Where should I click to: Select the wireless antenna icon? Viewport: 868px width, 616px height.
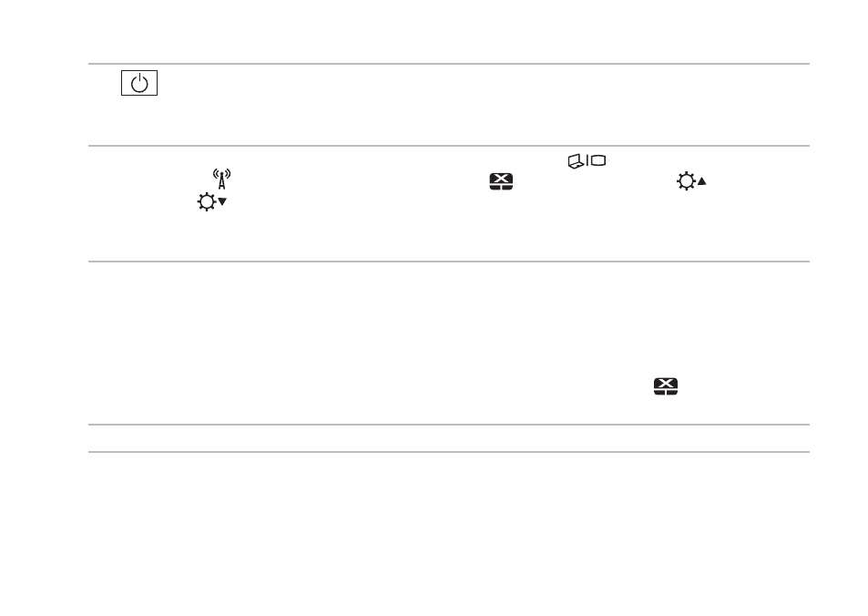pos(222,179)
